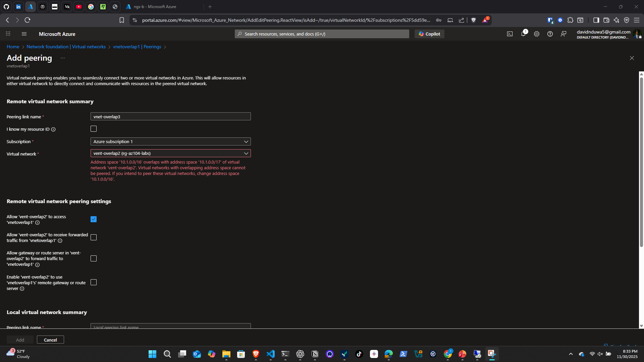Check enable remote gateway or route server checkbox
644x362 pixels.
[94, 282]
